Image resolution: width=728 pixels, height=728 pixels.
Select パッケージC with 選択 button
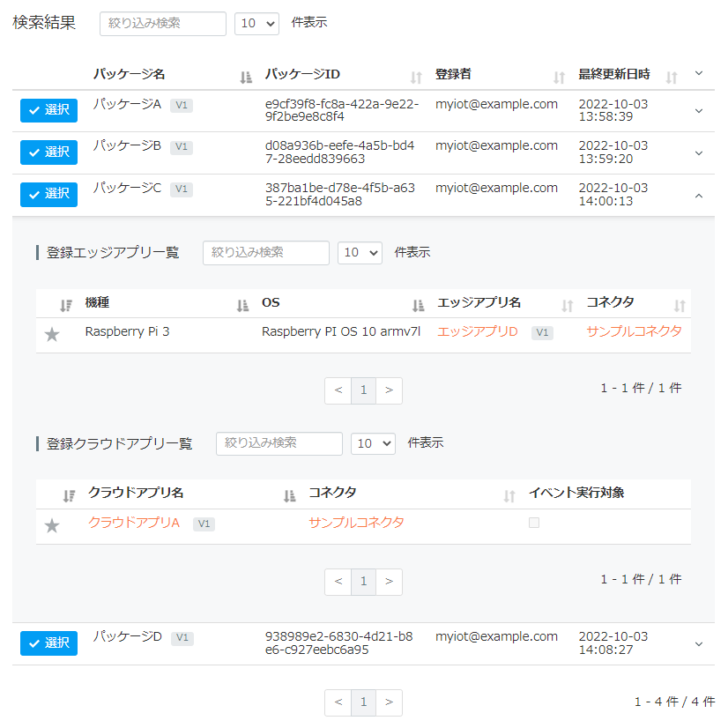point(48,195)
